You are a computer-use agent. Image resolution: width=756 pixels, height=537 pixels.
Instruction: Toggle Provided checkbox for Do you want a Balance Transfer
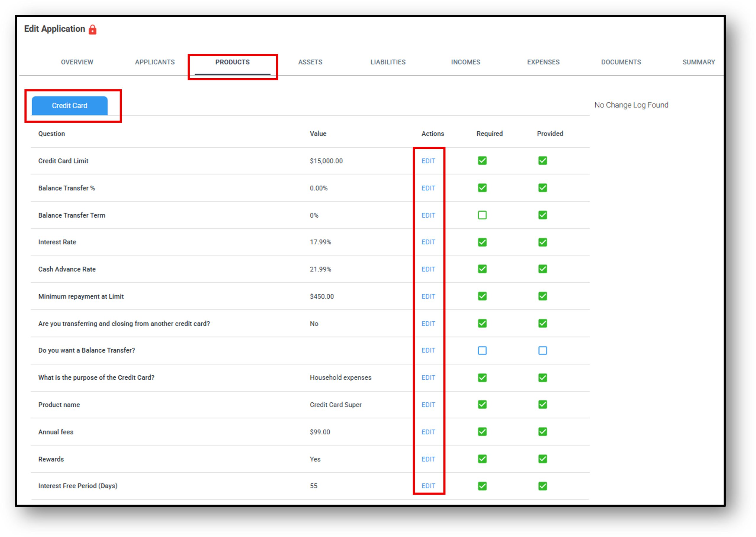click(x=542, y=350)
